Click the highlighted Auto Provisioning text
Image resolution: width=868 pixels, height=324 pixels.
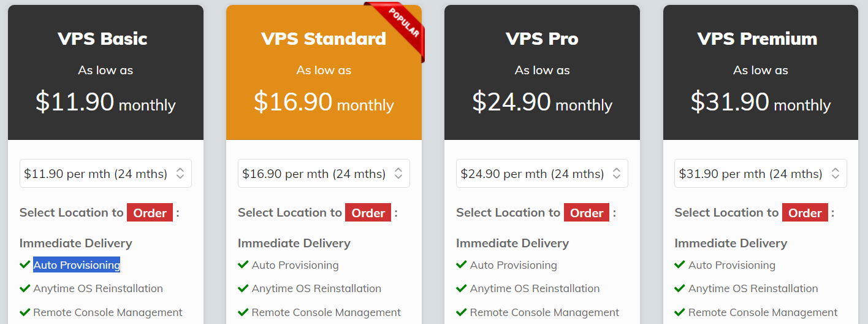click(x=77, y=265)
